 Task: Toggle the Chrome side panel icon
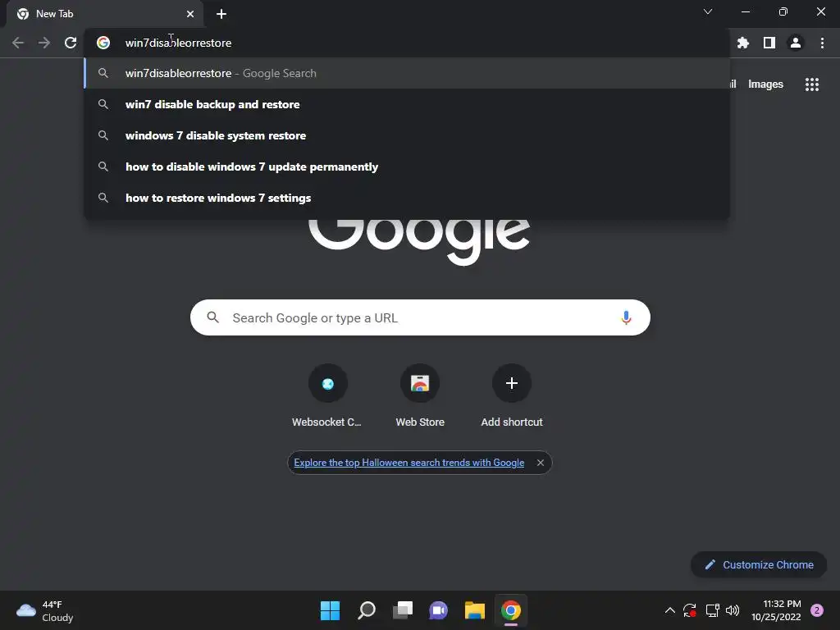point(769,43)
